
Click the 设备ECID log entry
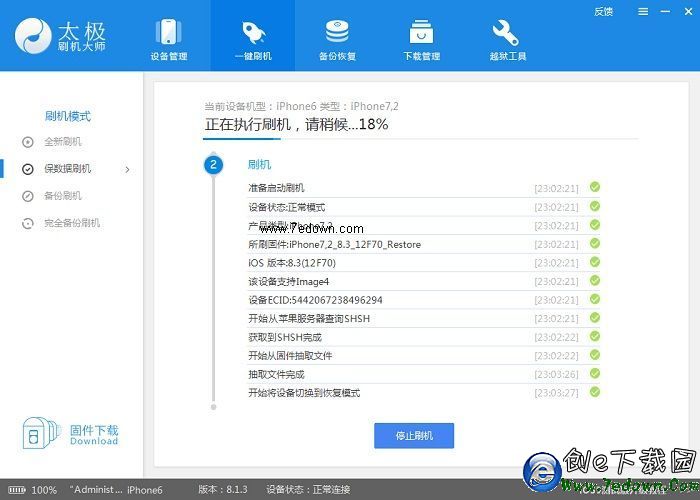pos(315,300)
